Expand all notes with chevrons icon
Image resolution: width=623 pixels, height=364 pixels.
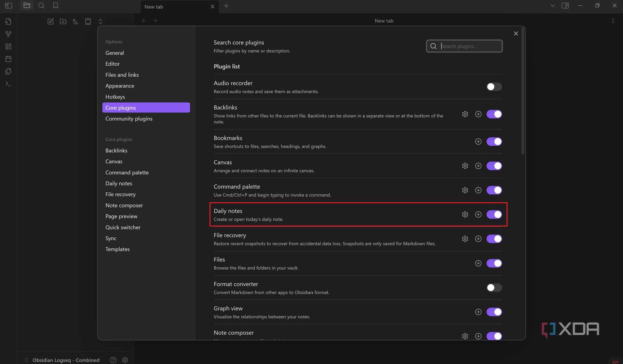click(x=100, y=22)
